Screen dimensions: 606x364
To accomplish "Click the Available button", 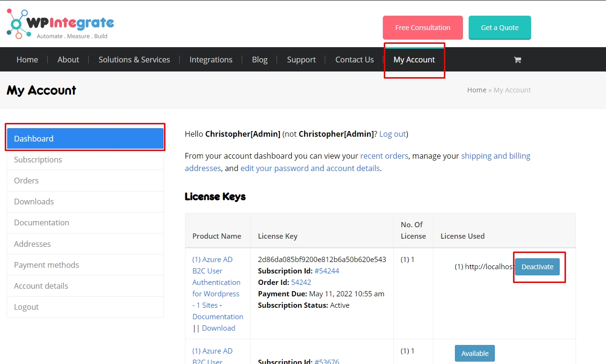I will tap(475, 354).
